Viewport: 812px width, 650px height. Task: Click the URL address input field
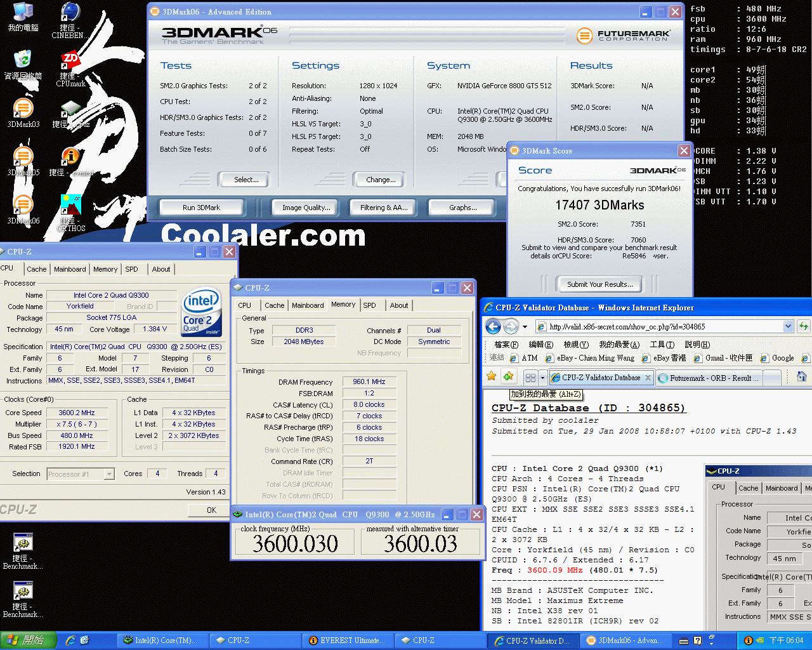(660, 327)
